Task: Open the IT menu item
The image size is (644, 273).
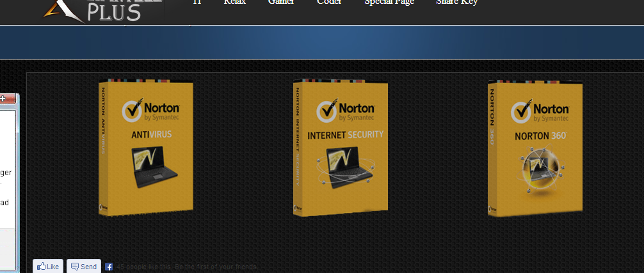Action: pyautogui.click(x=197, y=2)
